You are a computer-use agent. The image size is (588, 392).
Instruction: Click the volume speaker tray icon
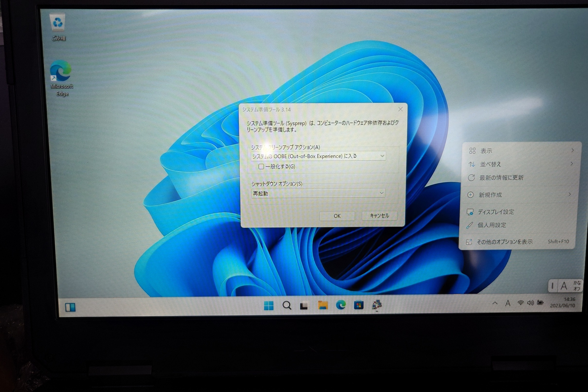(x=530, y=303)
